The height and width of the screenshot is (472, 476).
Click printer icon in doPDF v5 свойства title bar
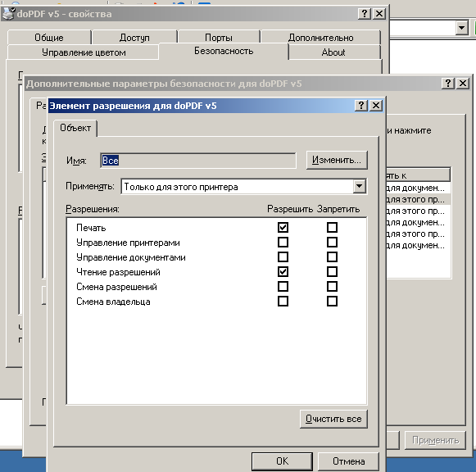(8, 14)
